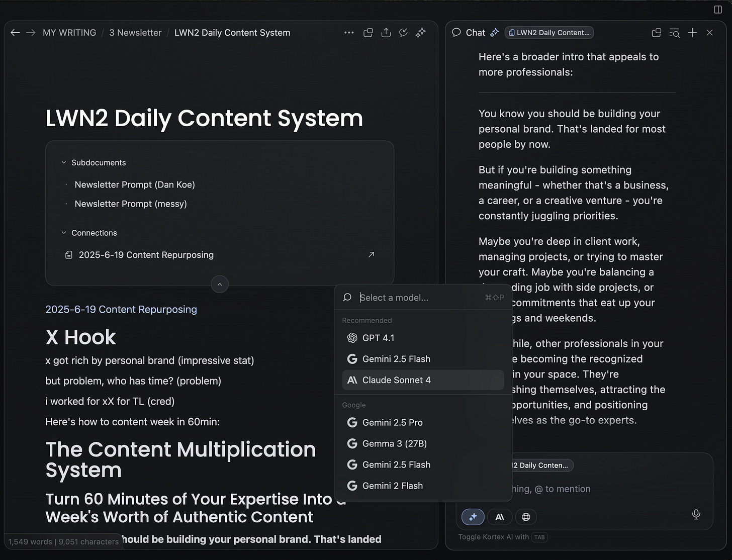Go forward with the right arrow

(x=31, y=33)
